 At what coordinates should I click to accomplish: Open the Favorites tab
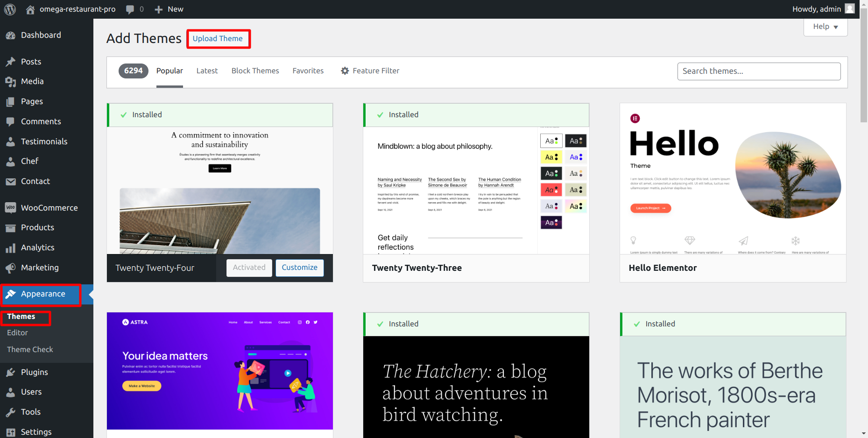pyautogui.click(x=308, y=71)
